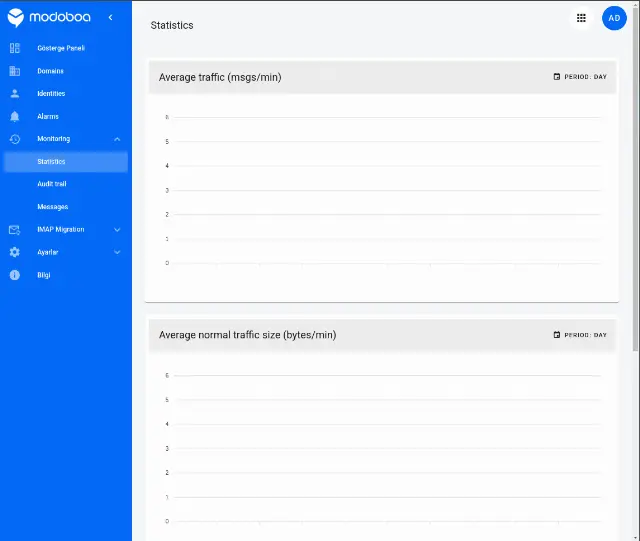
Task: Click calendar icon on Average normal traffic size card
Action: tap(557, 335)
